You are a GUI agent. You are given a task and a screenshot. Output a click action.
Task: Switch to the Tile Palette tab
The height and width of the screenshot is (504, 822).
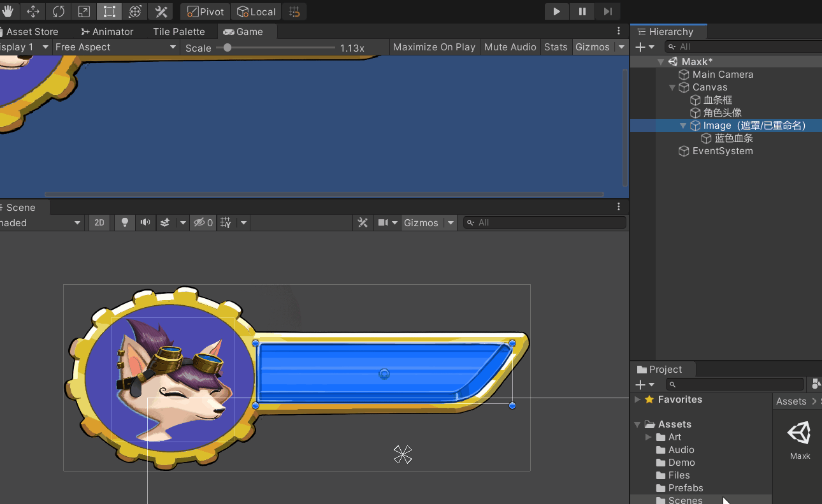pyautogui.click(x=179, y=31)
